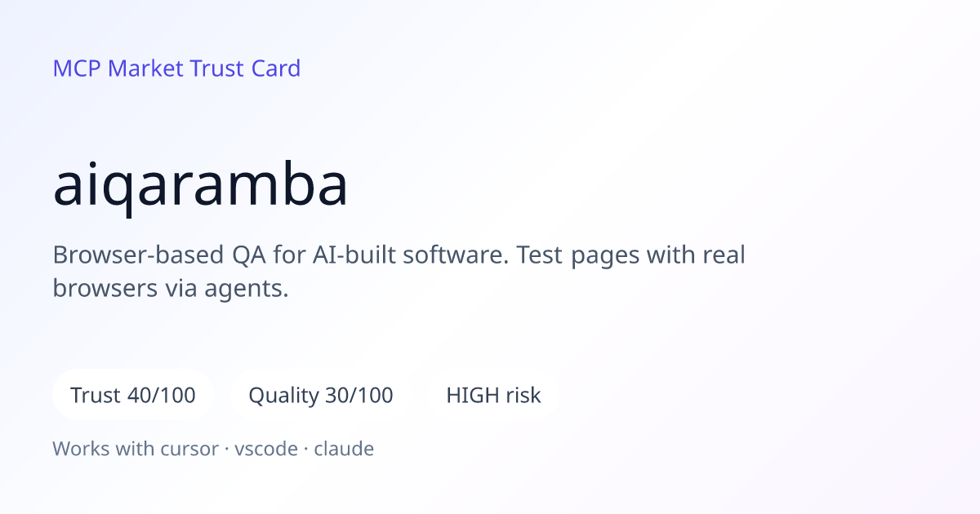Click the word Trust inside first badge
Screen dimensions: 980x514
(96, 395)
